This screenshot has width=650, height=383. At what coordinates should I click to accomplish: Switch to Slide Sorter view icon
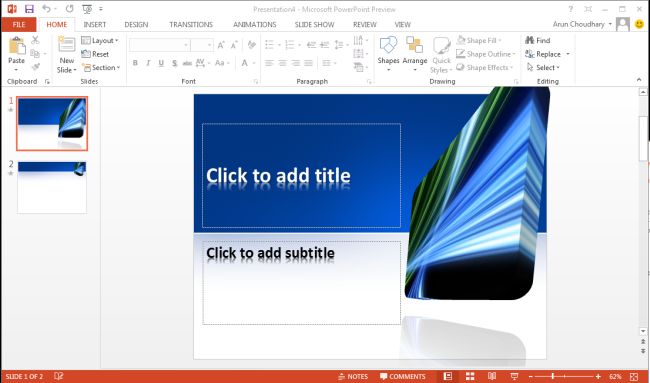click(x=470, y=376)
